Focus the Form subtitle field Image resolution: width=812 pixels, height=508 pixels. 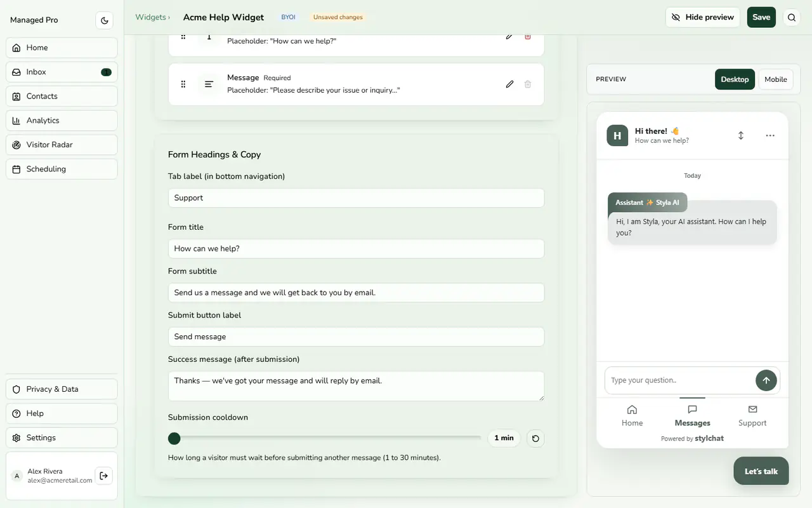356,293
